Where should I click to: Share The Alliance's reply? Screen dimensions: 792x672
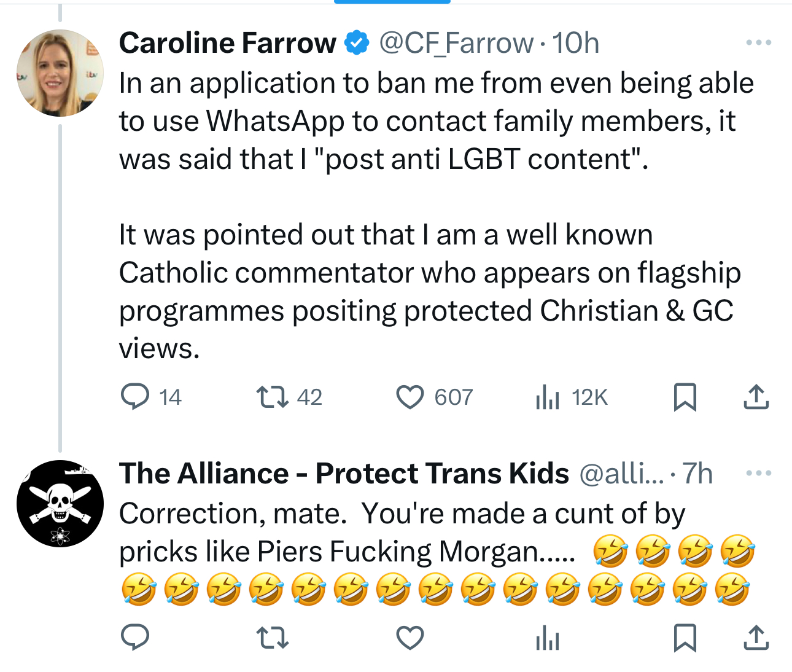pos(756,638)
